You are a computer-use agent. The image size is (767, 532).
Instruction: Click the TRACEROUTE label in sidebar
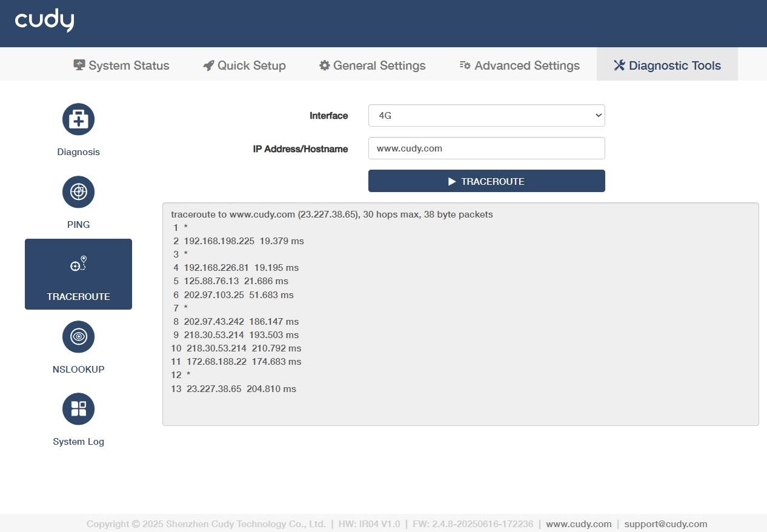click(78, 297)
